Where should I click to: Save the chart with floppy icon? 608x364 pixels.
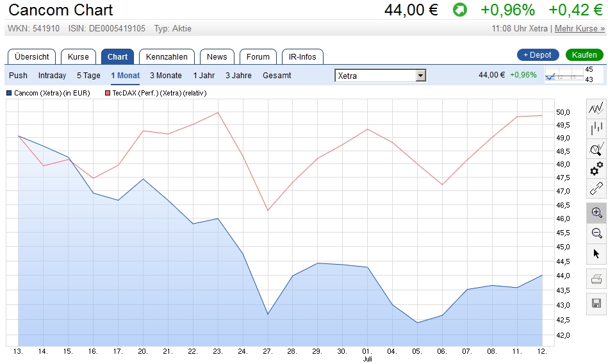[596, 303]
